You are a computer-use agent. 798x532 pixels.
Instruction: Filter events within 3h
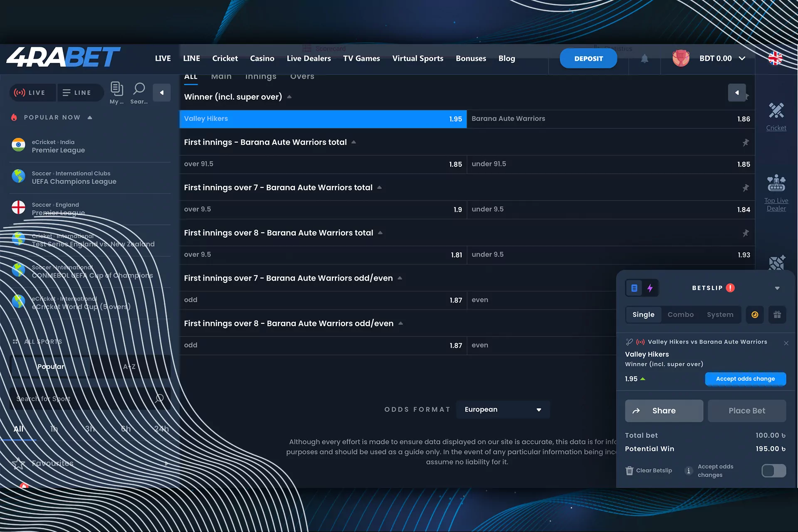(x=90, y=429)
